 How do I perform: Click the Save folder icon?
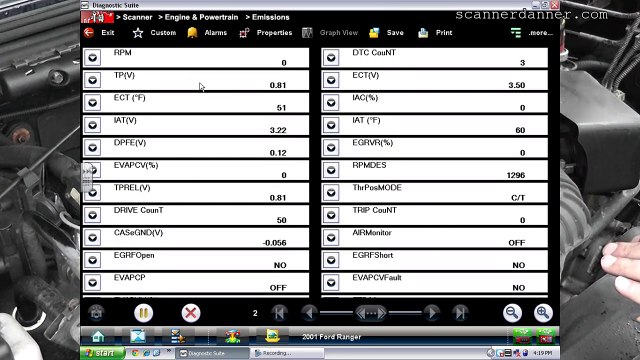click(374, 33)
